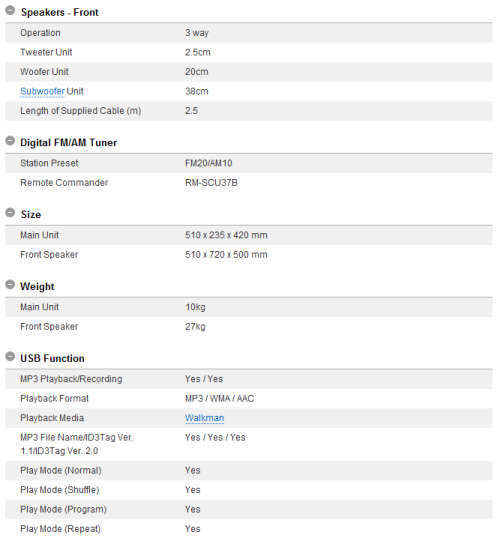Open the Walkman playback media link

(205, 418)
